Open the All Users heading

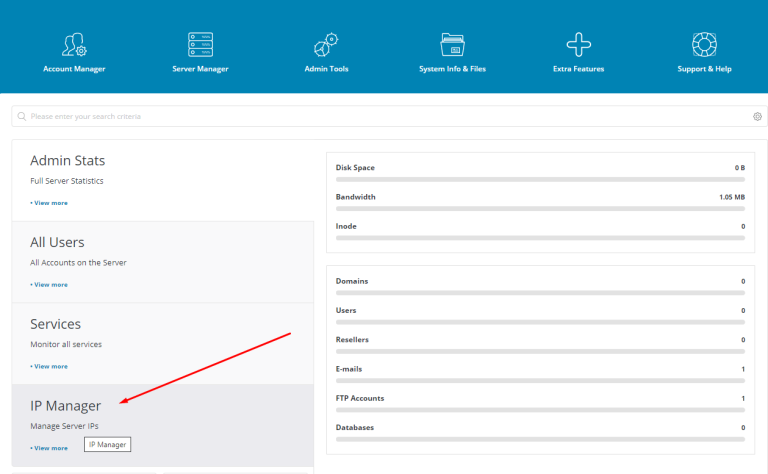pos(57,242)
